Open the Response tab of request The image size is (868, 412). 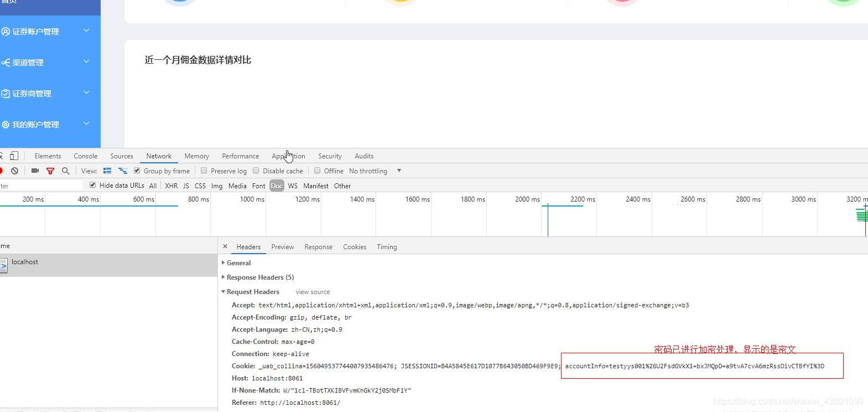(x=318, y=247)
